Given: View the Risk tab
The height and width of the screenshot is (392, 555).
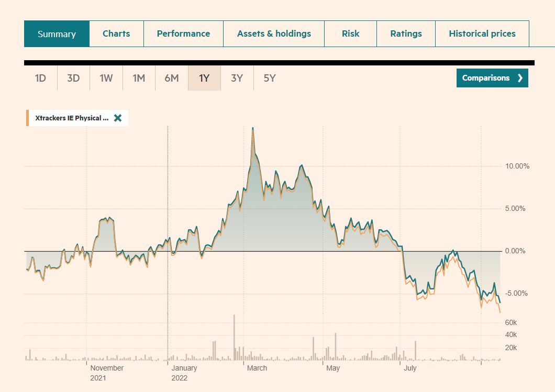Looking at the screenshot, I should (350, 34).
